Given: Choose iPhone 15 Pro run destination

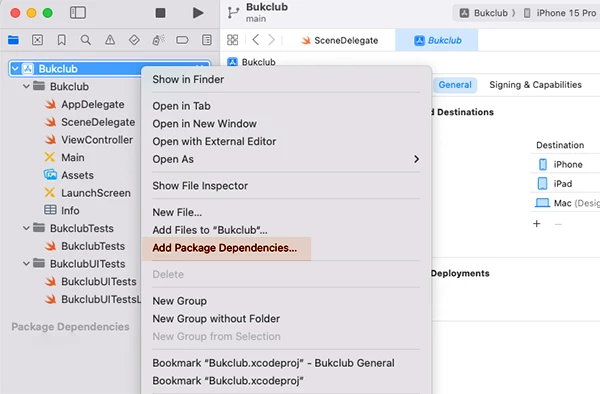Looking at the screenshot, I should 560,13.
